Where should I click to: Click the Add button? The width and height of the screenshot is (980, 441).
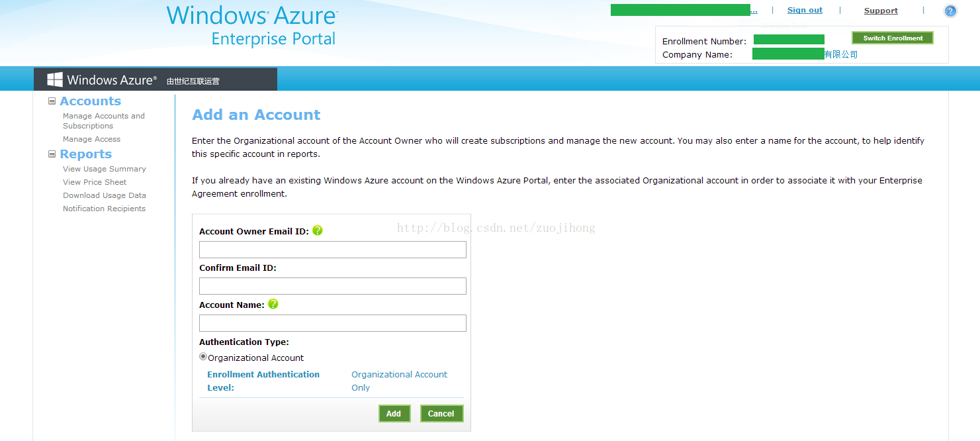[x=394, y=413]
